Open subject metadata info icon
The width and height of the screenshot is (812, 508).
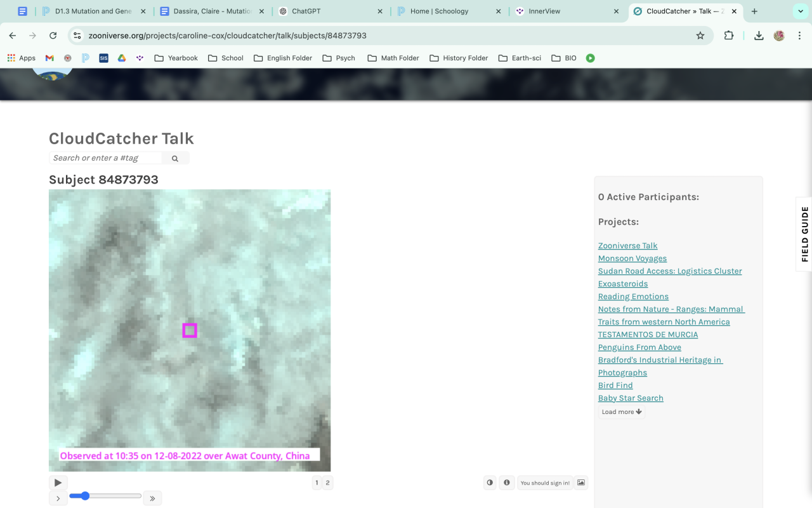[x=507, y=483]
